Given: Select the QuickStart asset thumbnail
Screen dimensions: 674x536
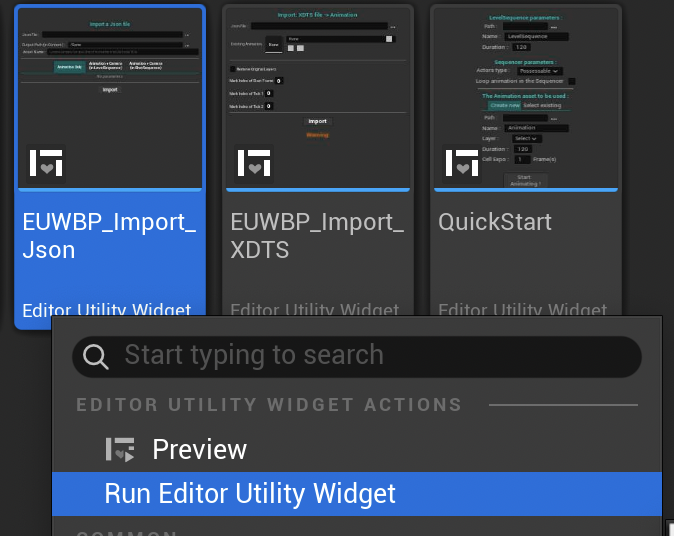Looking at the screenshot, I should 526,98.
